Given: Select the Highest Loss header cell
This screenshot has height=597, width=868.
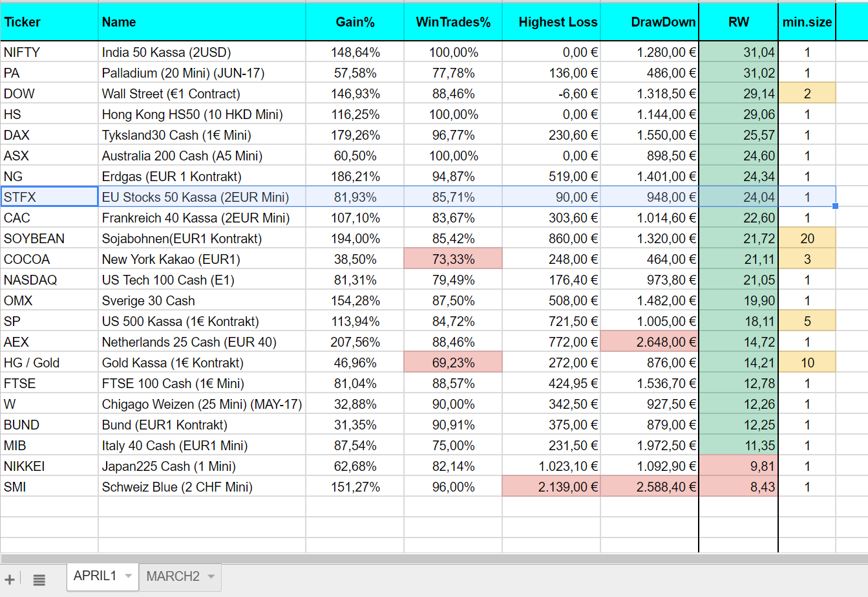Looking at the screenshot, I should [x=551, y=22].
